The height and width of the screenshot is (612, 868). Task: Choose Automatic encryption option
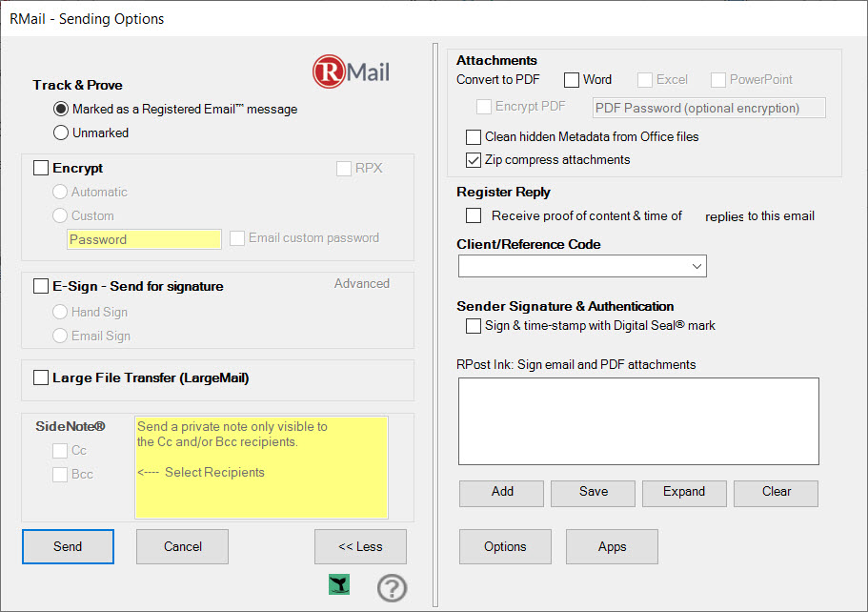60,193
